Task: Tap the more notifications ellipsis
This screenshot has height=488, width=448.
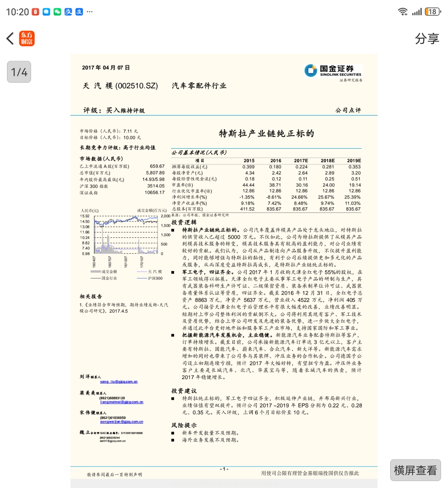Action: pyautogui.click(x=90, y=12)
